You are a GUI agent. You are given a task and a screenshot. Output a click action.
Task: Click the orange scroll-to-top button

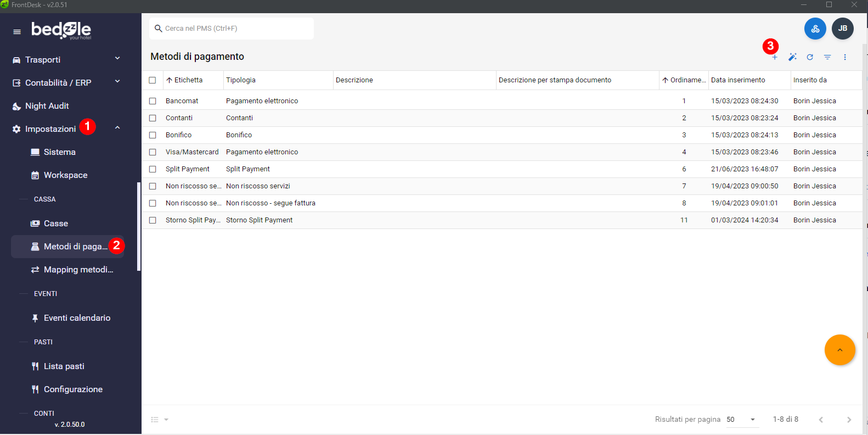(839, 350)
